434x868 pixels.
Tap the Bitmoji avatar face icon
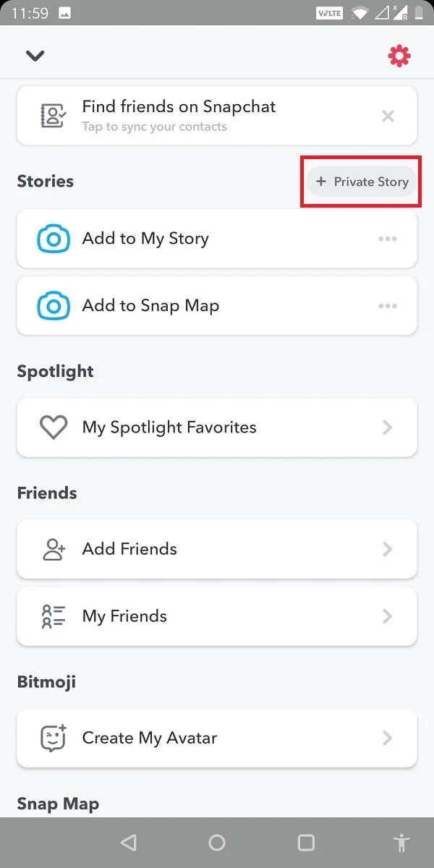pos(54,738)
